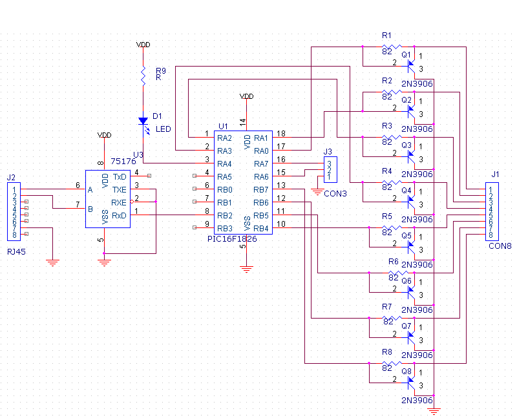Click the pin number 10 on RB4
This screenshot has width=517, height=420.
pyautogui.click(x=281, y=224)
